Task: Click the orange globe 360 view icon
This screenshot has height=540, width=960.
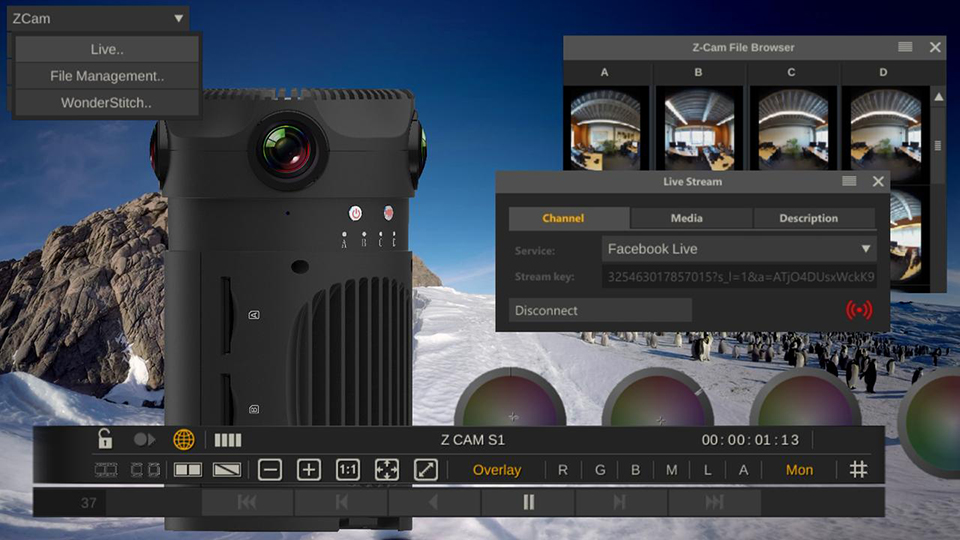Action: click(x=184, y=439)
